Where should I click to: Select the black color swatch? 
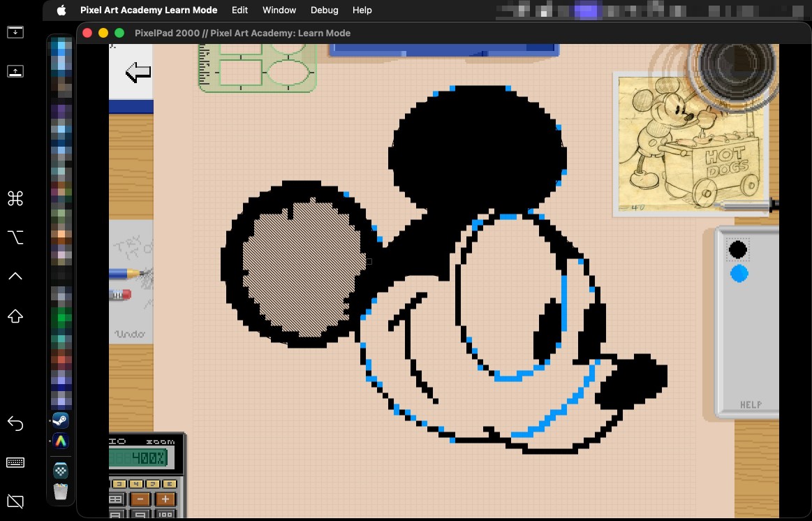pyautogui.click(x=738, y=249)
